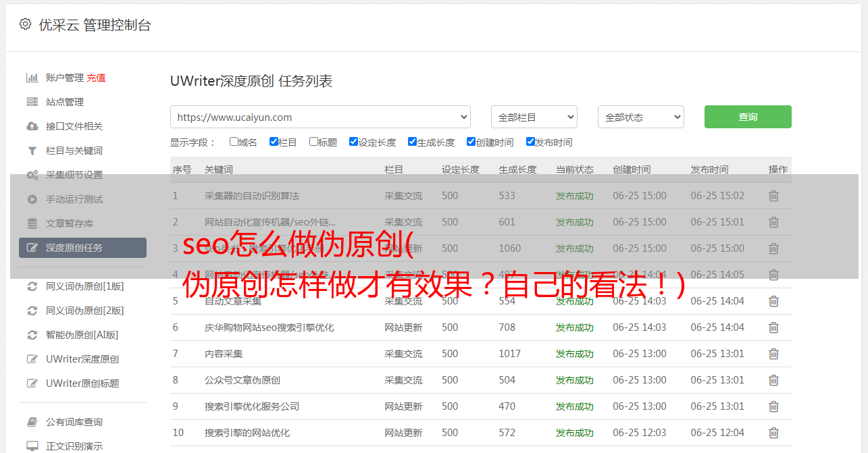Click keyword 公众号文章伪原创
Screen dimensions: 868x453
pyautogui.click(x=242, y=380)
